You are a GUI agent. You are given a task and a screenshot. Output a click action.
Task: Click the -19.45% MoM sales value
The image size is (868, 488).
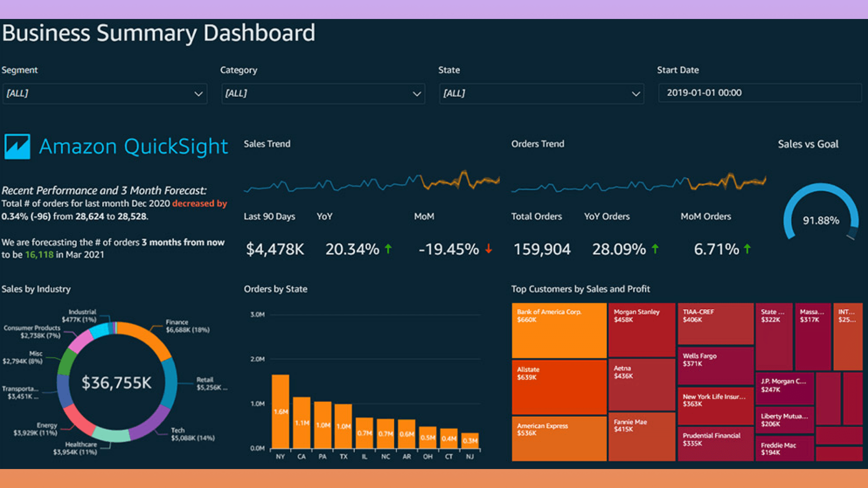(448, 249)
